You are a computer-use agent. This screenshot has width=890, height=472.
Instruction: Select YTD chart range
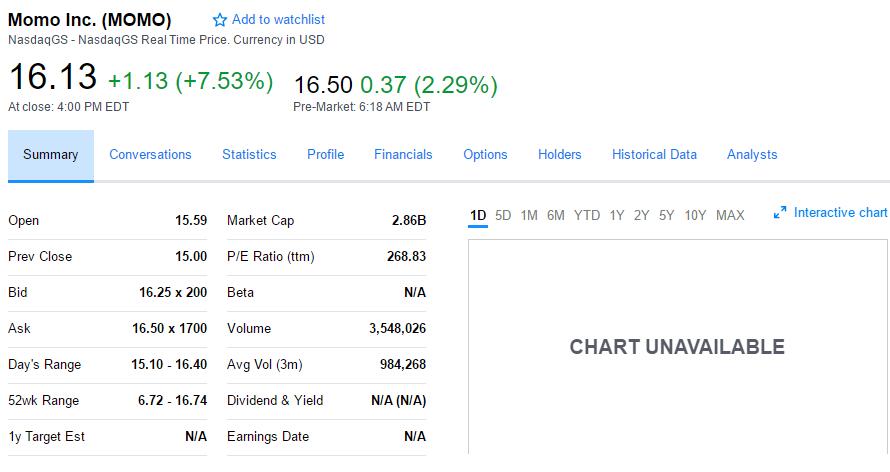[x=587, y=215]
